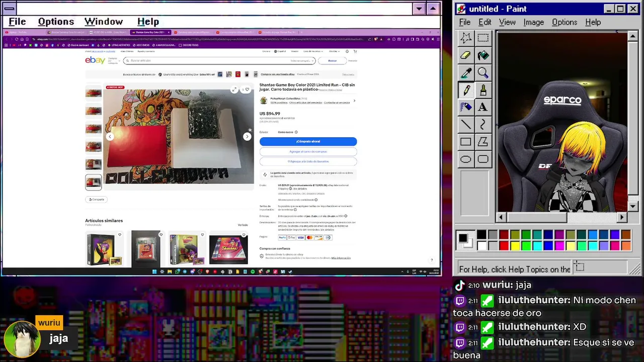The width and height of the screenshot is (644, 362).
Task: Toggle the heart on the main product image
Action: (247, 90)
